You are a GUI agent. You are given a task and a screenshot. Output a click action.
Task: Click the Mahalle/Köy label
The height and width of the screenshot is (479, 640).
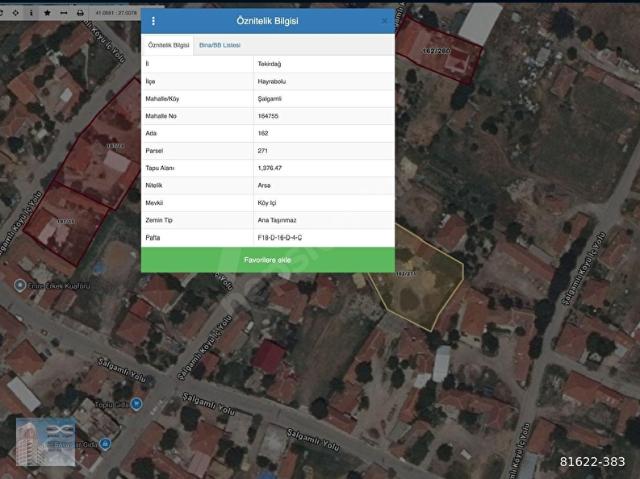tap(162, 99)
